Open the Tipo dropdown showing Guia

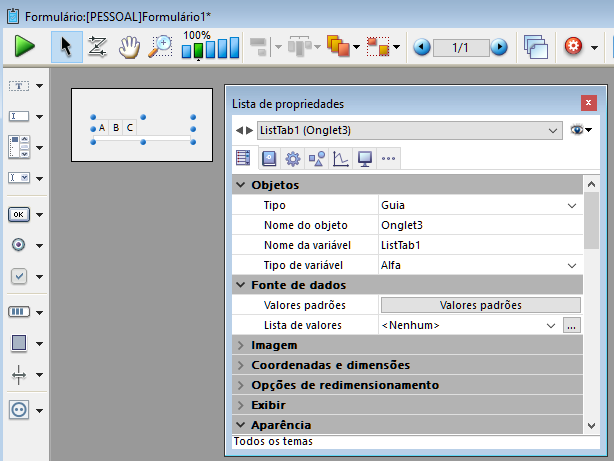point(479,205)
